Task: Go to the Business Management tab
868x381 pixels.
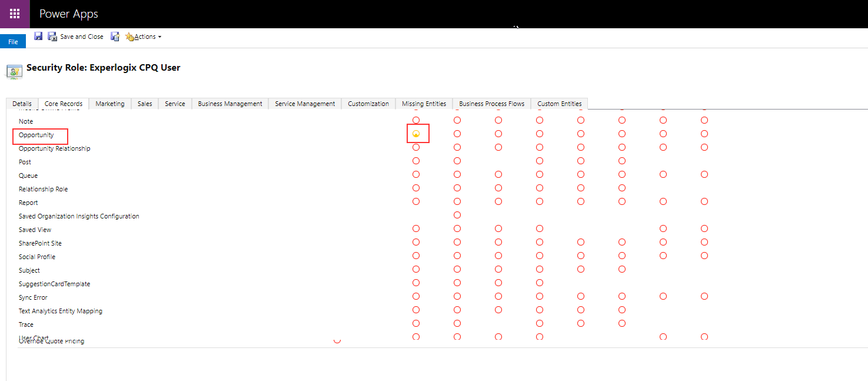Action: (230, 104)
